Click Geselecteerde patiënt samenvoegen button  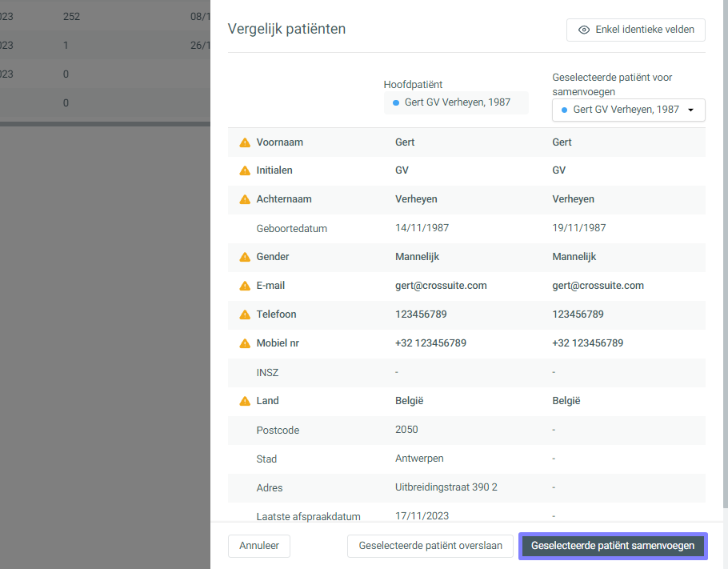click(x=613, y=546)
